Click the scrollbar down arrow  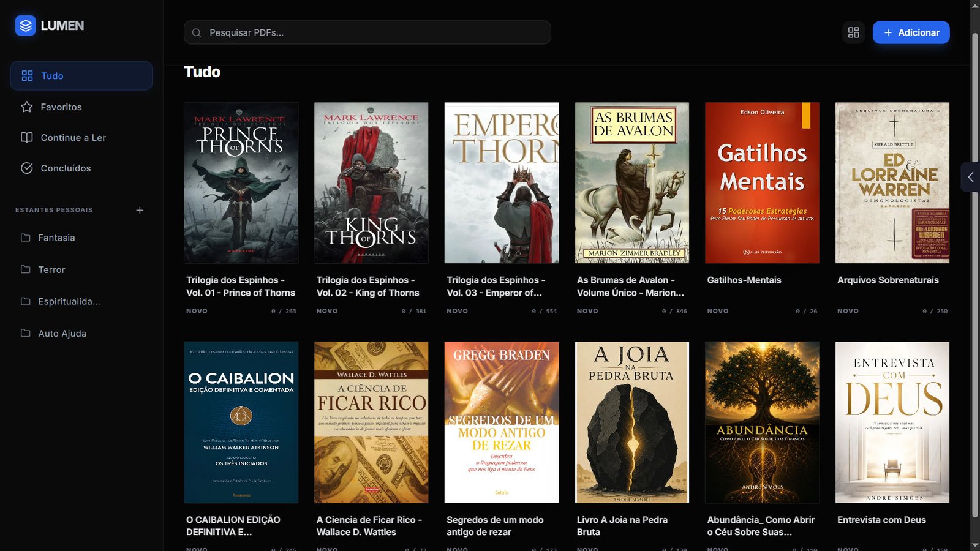point(975,545)
